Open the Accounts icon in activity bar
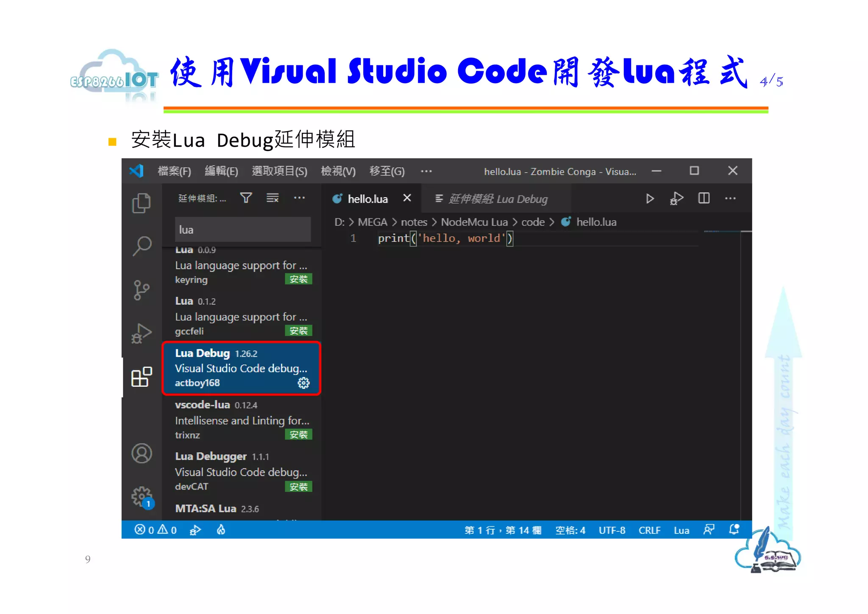Screen dimensions: 868x614 point(142,453)
